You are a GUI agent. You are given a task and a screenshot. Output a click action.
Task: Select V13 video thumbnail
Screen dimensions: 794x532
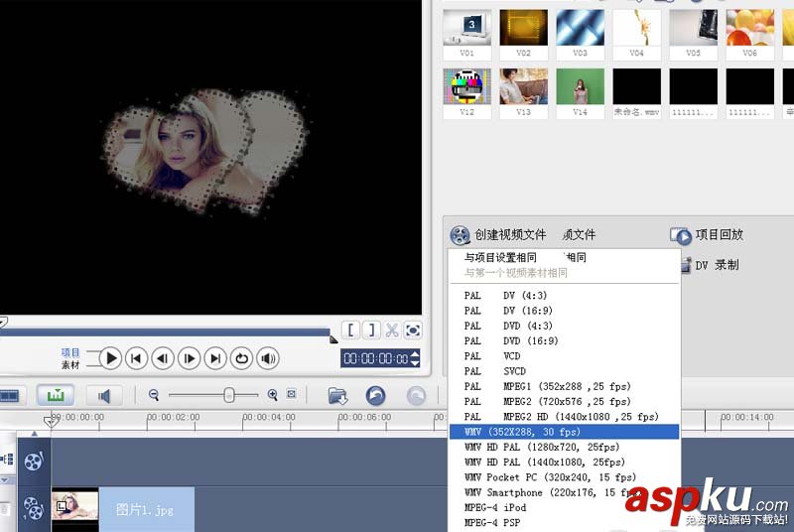(x=524, y=93)
